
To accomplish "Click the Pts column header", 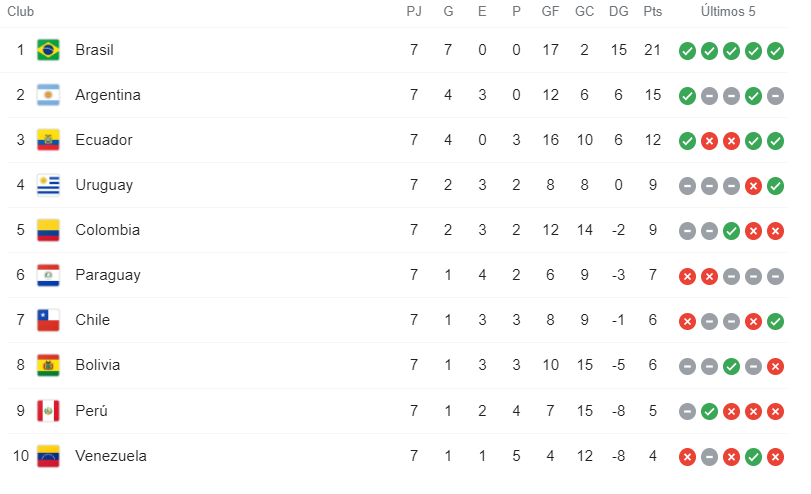I will click(x=653, y=12).
